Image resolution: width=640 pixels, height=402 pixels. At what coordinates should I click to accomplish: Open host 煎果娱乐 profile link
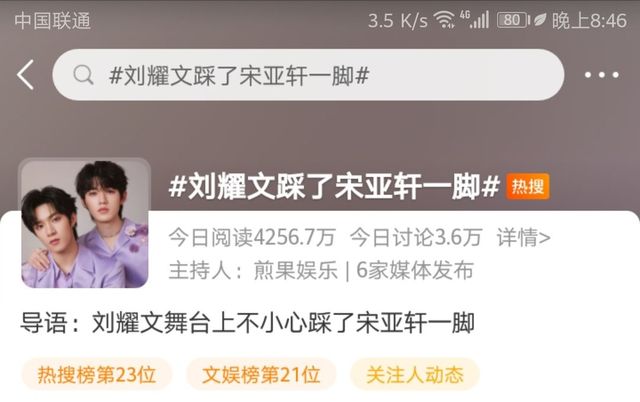tap(296, 270)
